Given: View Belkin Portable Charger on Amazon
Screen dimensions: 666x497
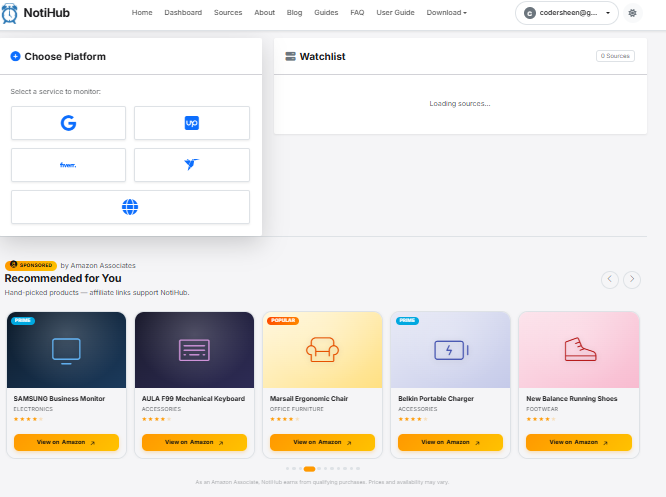Looking at the screenshot, I should [x=450, y=442].
